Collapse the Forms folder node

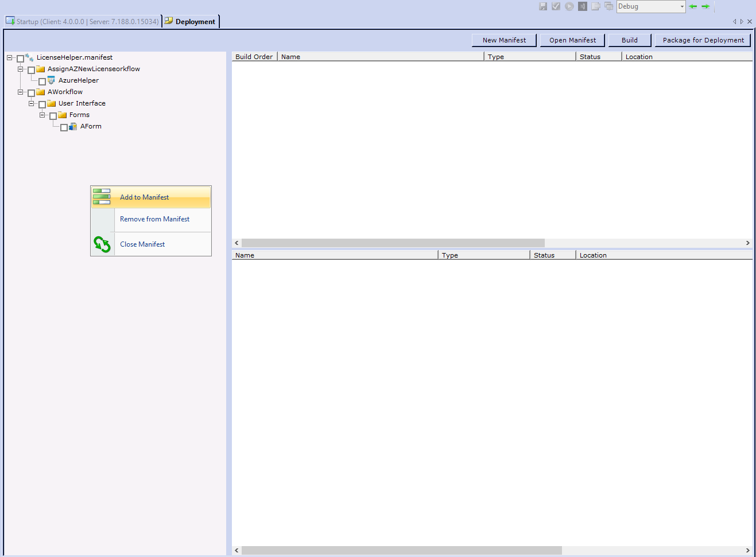[42, 115]
